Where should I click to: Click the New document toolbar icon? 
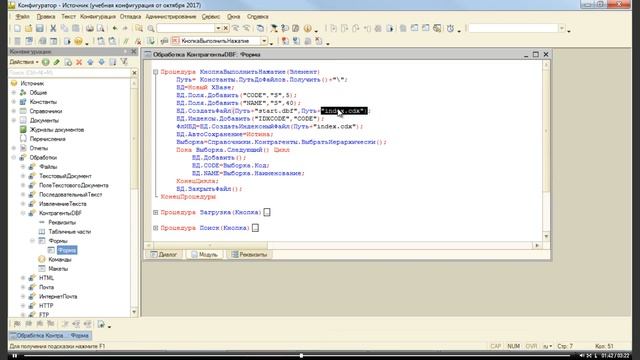[17, 28]
